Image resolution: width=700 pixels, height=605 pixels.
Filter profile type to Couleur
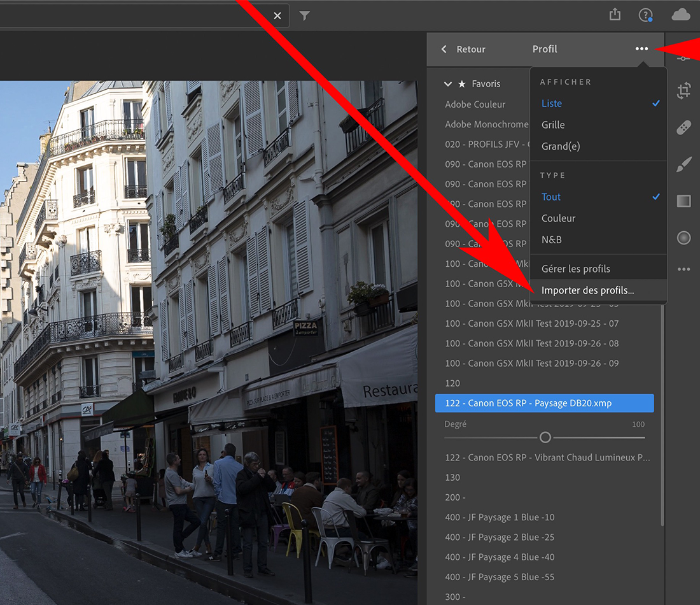coord(558,218)
